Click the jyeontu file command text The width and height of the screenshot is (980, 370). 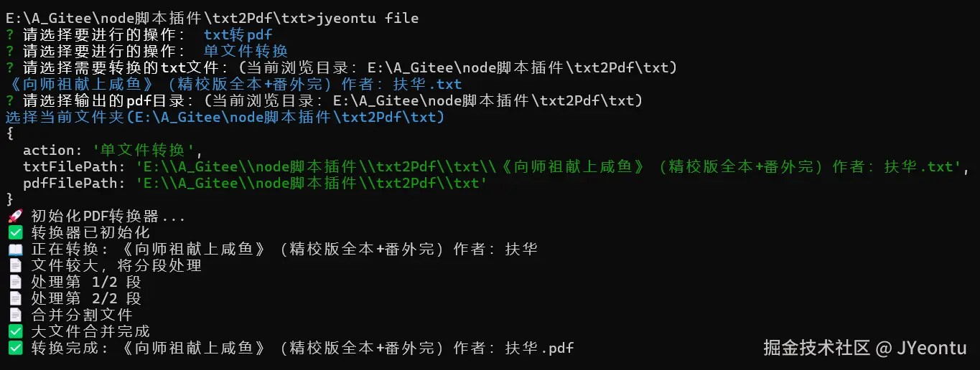[367, 18]
